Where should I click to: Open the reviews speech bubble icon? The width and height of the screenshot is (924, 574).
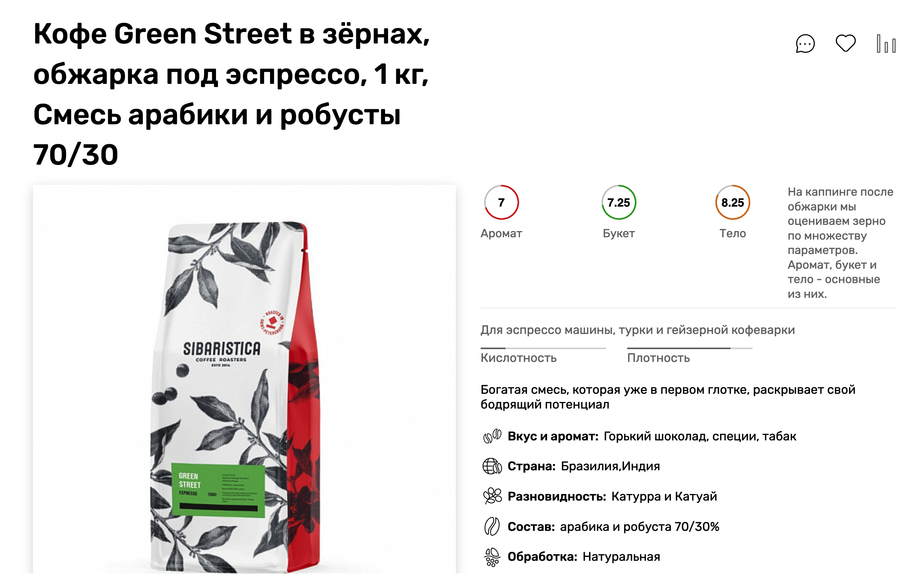[x=805, y=43]
